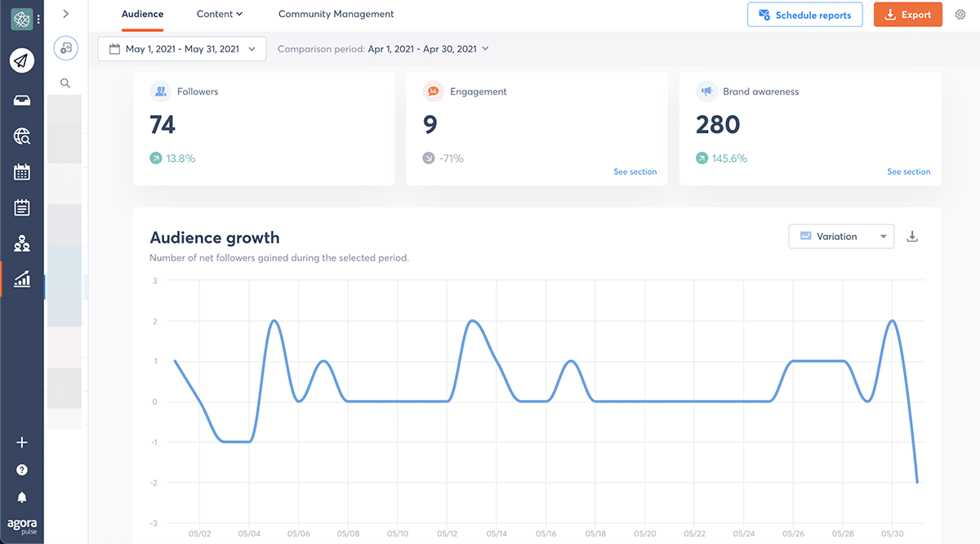980x544 pixels.
Task: Open the globe search listening icon
Action: (22, 136)
